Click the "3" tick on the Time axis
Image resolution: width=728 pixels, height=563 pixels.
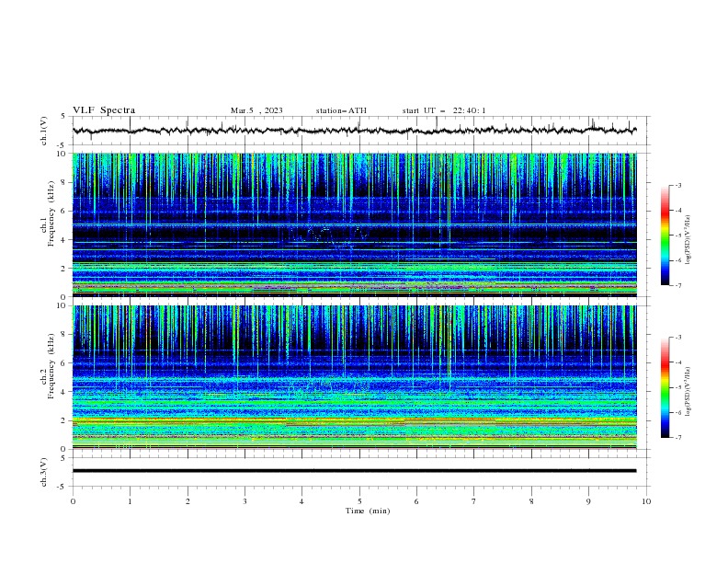point(245,501)
